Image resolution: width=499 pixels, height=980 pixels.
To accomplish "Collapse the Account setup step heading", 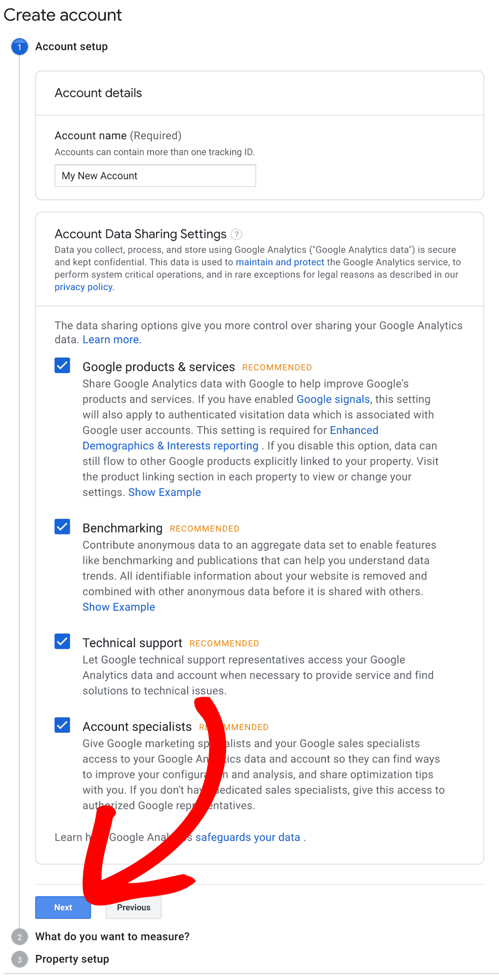I will coord(71,46).
